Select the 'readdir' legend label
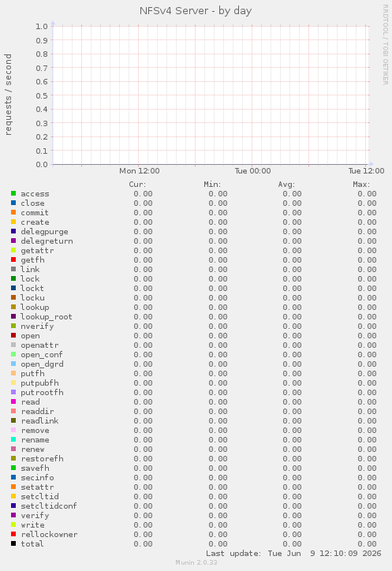The image size is (392, 571). click(37, 412)
